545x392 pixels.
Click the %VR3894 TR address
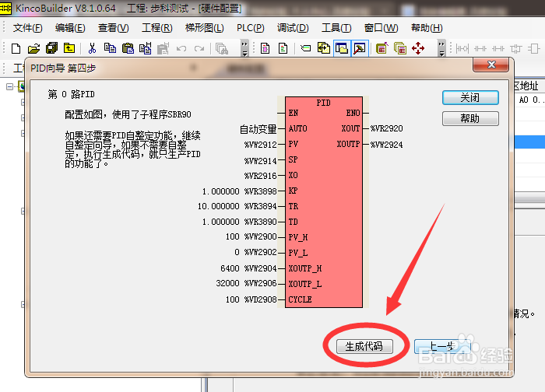click(261, 207)
